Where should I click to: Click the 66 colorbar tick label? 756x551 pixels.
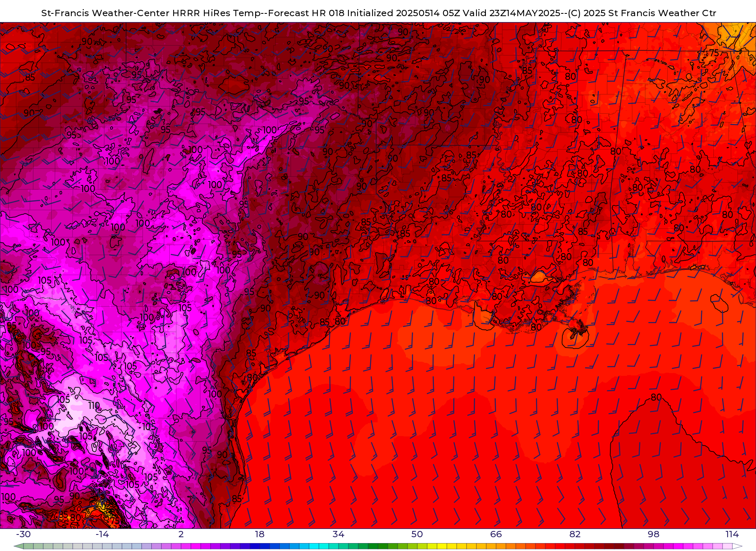(496, 534)
